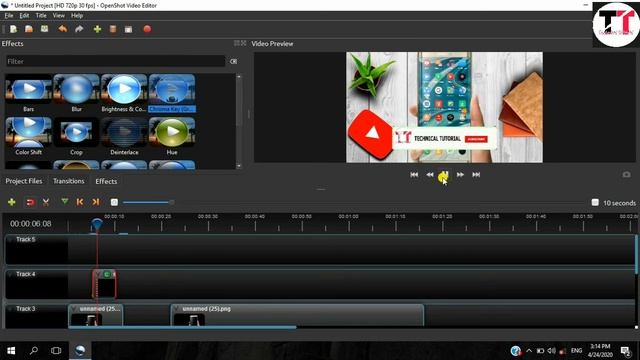Click the green C effect badge on Track 4 clip

[x=107, y=274]
